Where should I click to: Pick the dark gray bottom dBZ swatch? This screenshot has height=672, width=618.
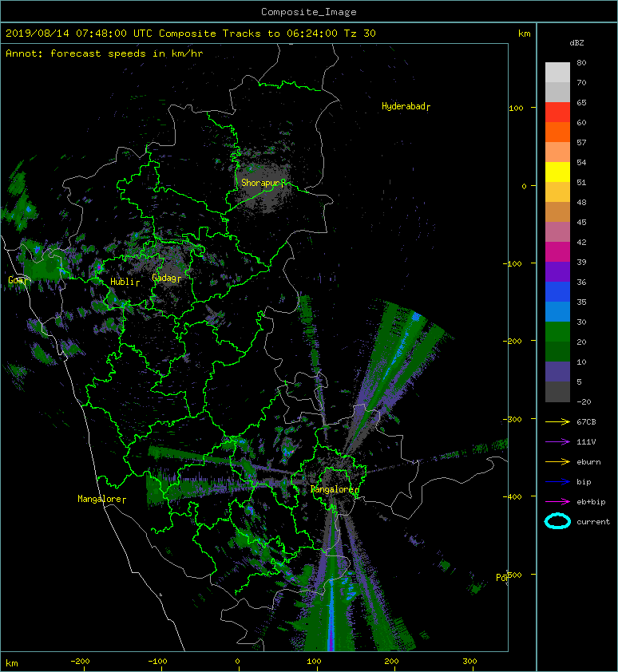(x=557, y=391)
